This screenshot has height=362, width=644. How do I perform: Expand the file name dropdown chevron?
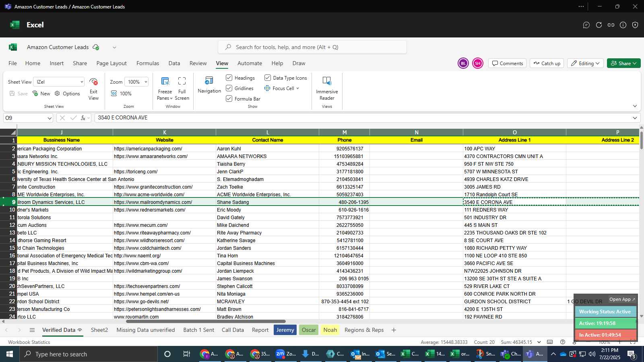click(114, 47)
